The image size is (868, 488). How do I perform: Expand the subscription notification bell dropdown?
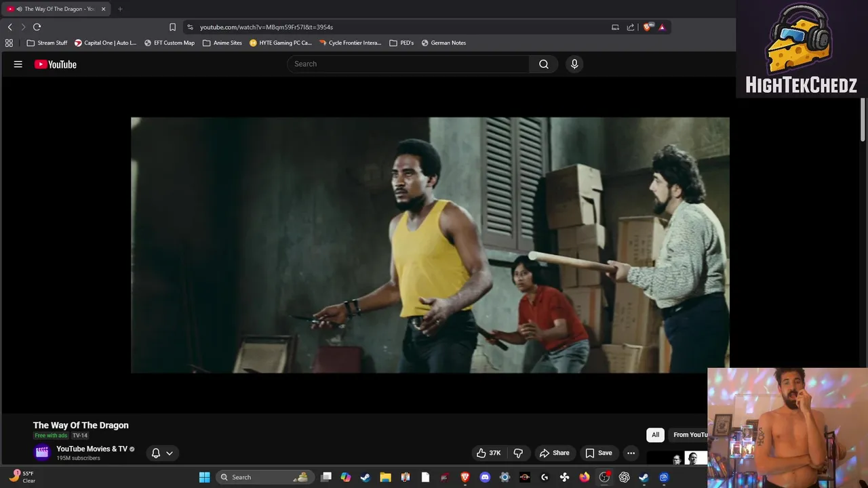[162, 453]
